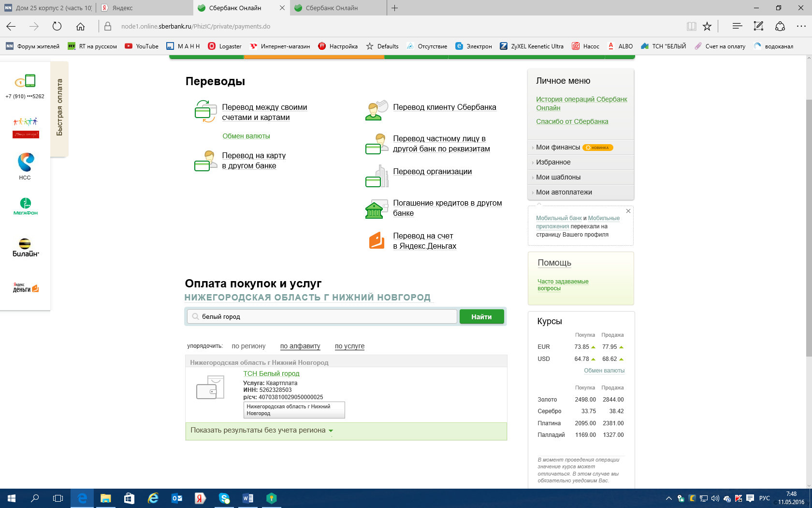Refresh the page with the browser reload icon
The height and width of the screenshot is (508, 812).
point(57,27)
